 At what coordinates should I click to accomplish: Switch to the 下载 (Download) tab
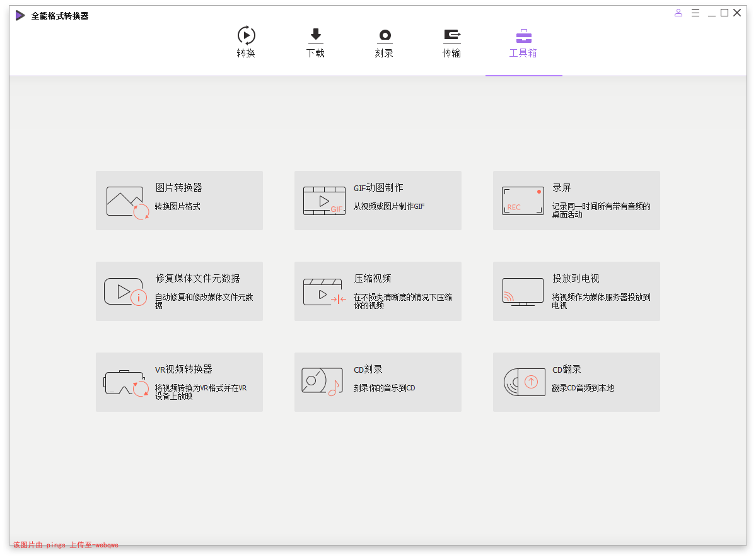click(315, 42)
